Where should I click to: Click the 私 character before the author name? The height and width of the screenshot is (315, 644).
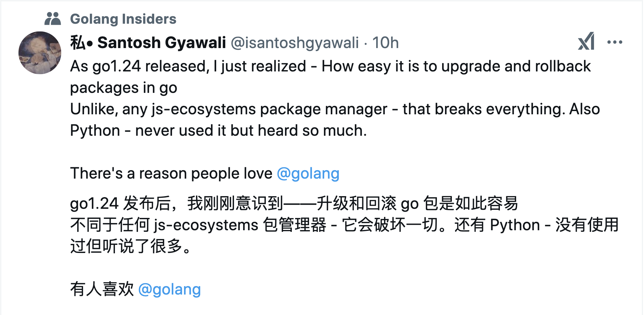[x=78, y=43]
